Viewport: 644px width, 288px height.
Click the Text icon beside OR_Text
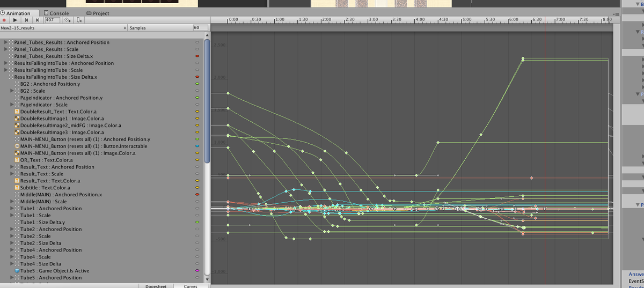tap(17, 160)
